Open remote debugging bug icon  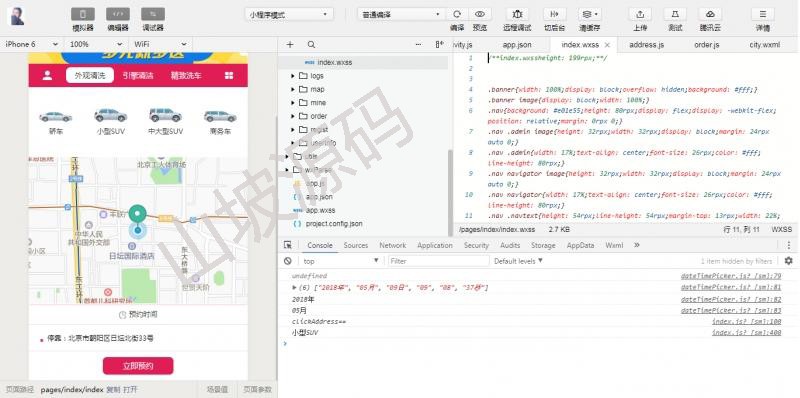(517, 14)
